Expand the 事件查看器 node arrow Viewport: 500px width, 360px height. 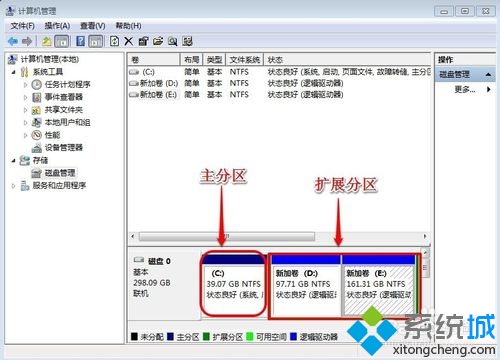tap(25, 97)
